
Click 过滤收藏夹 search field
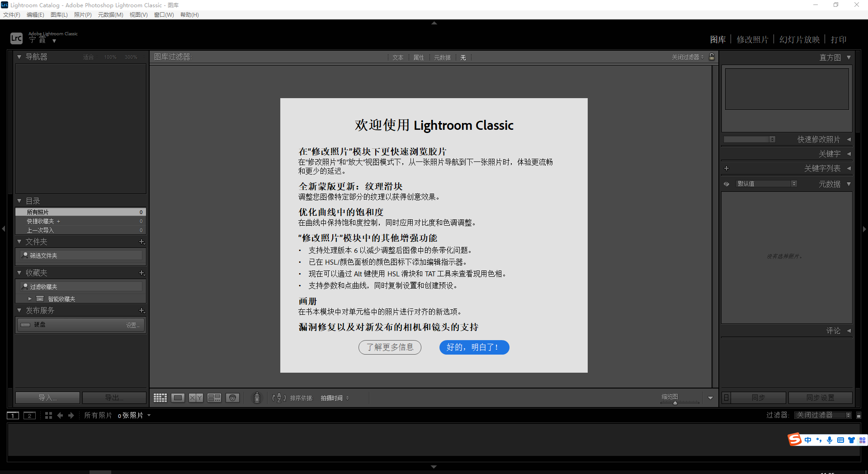pyautogui.click(x=81, y=287)
